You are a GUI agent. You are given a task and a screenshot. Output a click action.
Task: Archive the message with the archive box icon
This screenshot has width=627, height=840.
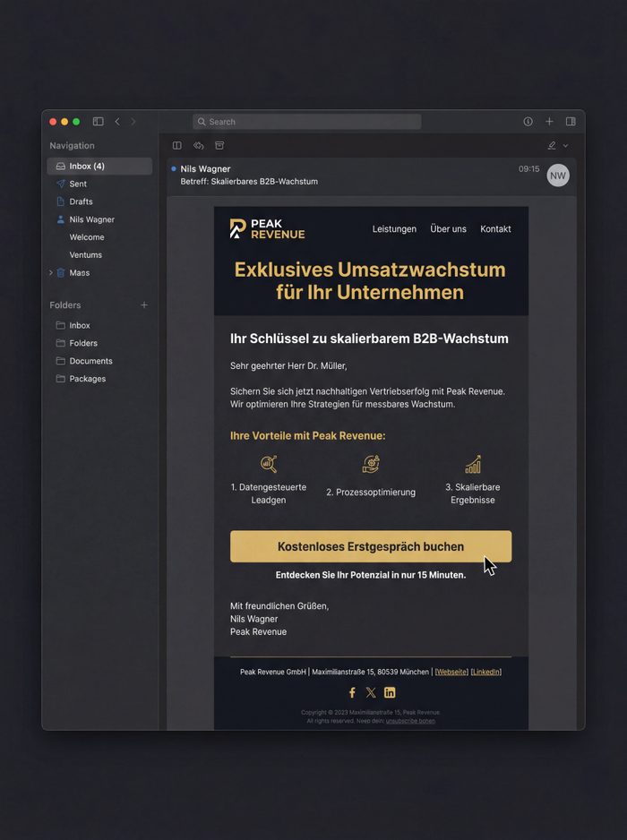tap(219, 145)
